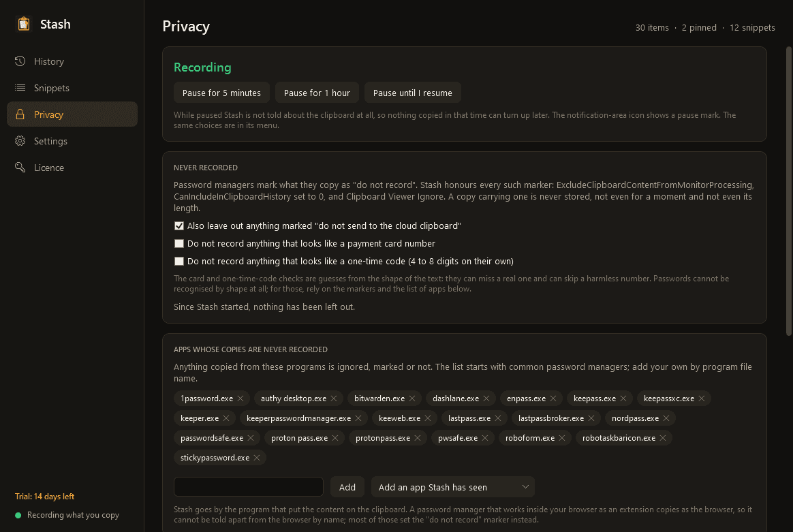Click Pause until I resume
793x532 pixels.
click(x=413, y=93)
